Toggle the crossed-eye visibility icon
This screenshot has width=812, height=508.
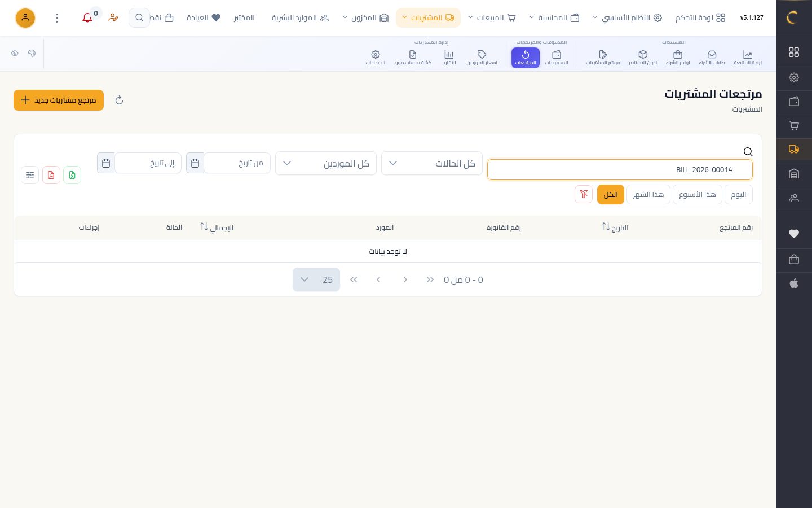point(15,53)
